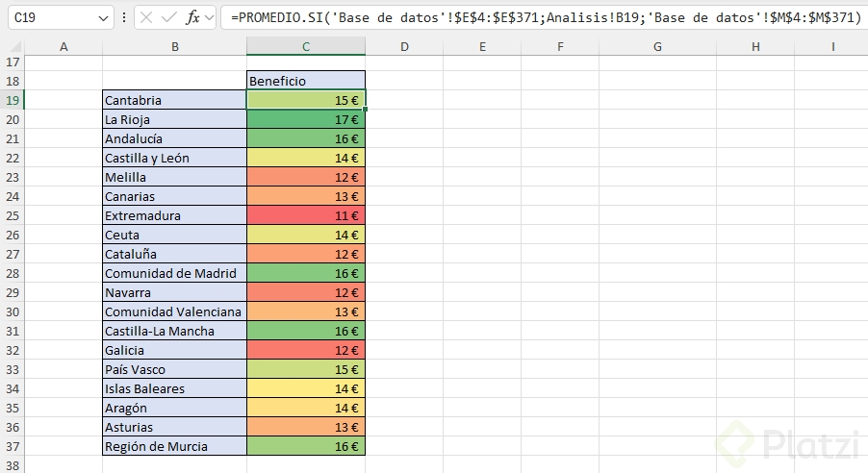Viewport: 868px width, 473px height.
Task: Select the Región de Murcia cell
Action: (x=174, y=446)
